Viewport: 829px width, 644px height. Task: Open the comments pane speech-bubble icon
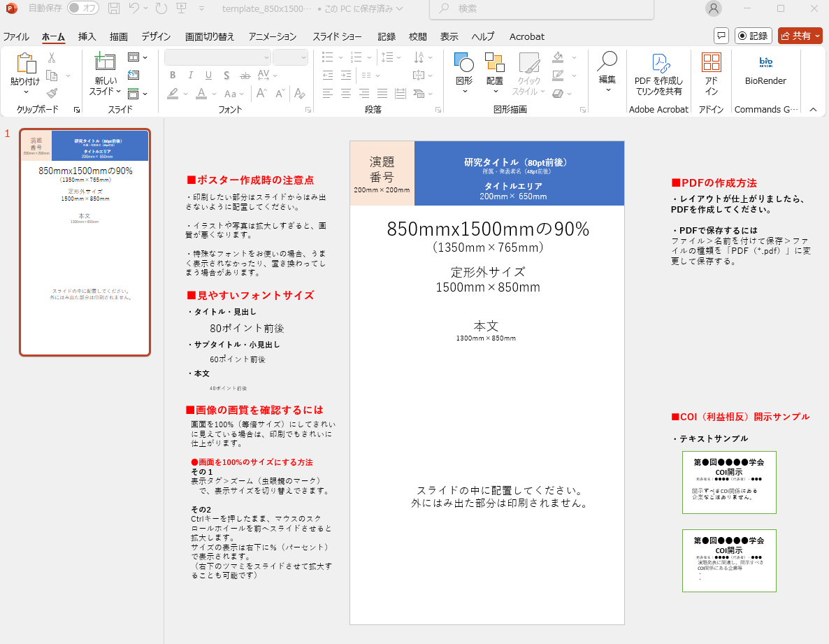pyautogui.click(x=721, y=36)
